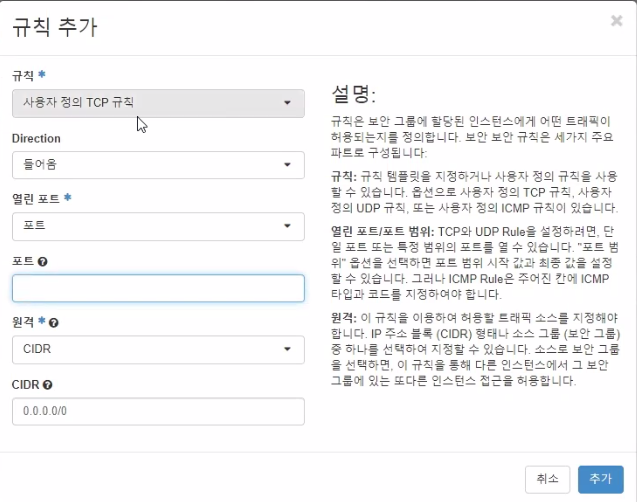
Task: Click the help icon beside 포트 label
Action: 42,262
